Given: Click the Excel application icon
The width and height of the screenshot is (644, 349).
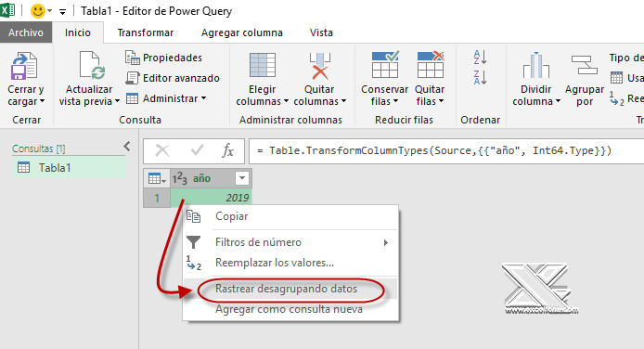Looking at the screenshot, I should [x=7, y=10].
